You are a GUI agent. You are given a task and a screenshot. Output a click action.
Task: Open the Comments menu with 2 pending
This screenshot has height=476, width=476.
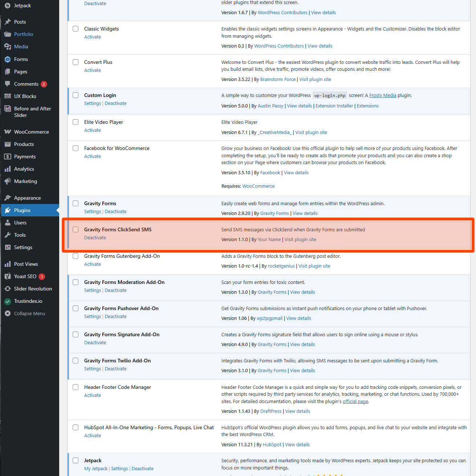(x=26, y=84)
